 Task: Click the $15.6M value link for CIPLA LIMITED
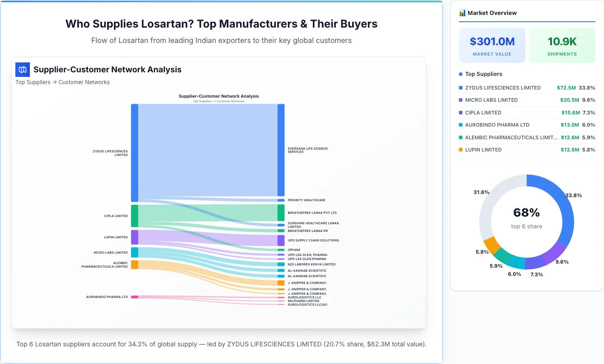570,113
